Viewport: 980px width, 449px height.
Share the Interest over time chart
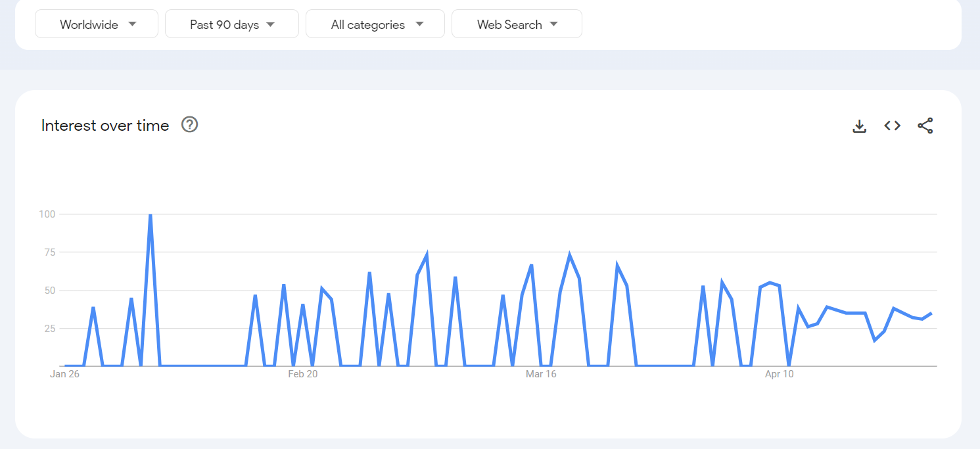[925, 126]
